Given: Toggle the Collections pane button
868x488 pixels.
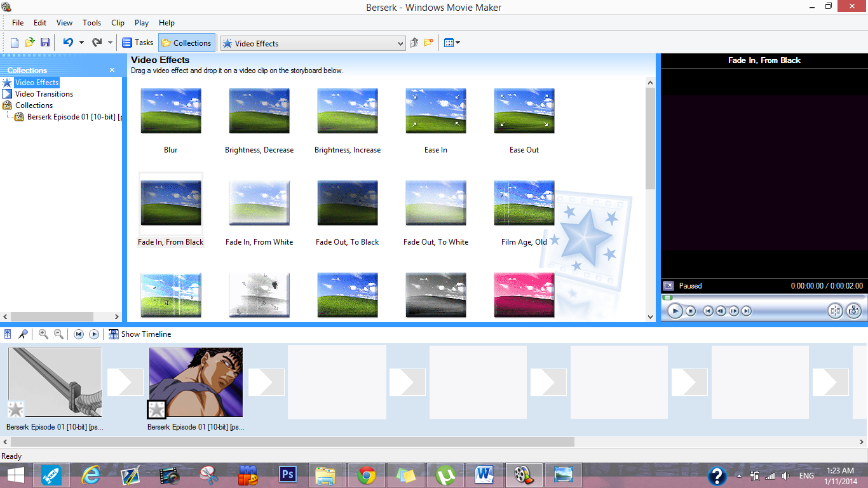Looking at the screenshot, I should 187,43.
